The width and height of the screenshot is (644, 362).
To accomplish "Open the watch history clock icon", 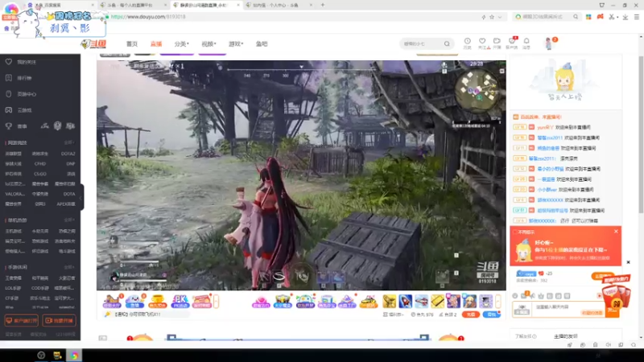I will (x=468, y=43).
